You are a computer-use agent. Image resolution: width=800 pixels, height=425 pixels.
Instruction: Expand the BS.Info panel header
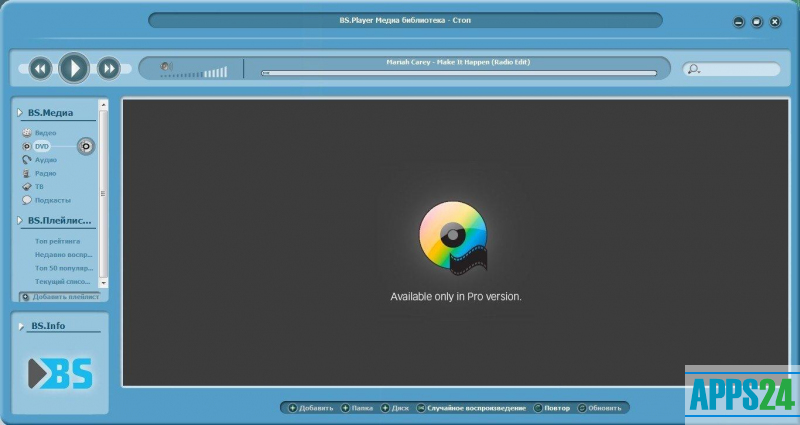[x=22, y=326]
